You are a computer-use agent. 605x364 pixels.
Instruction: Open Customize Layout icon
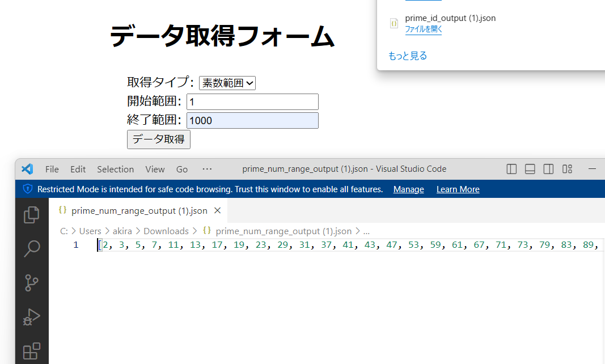[567, 169]
